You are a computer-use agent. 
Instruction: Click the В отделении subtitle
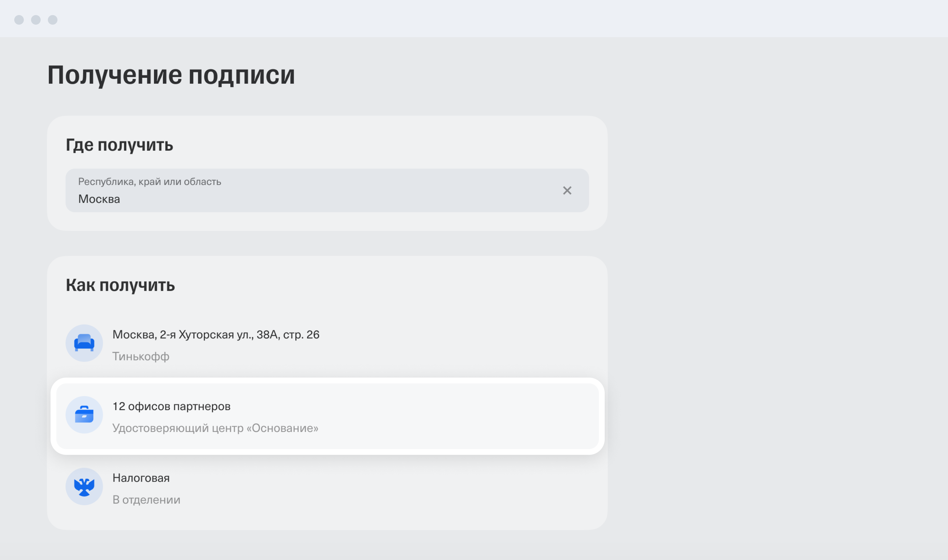[x=146, y=500]
